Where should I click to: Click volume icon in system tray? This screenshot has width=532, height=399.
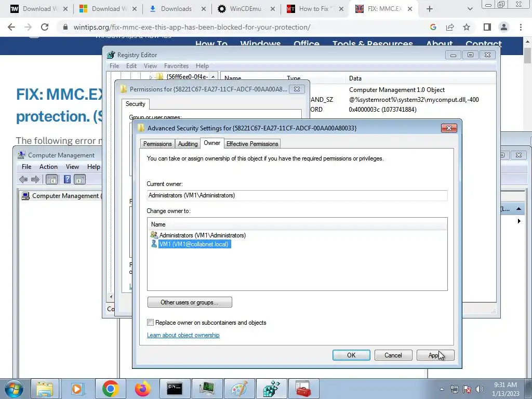pyautogui.click(x=480, y=389)
